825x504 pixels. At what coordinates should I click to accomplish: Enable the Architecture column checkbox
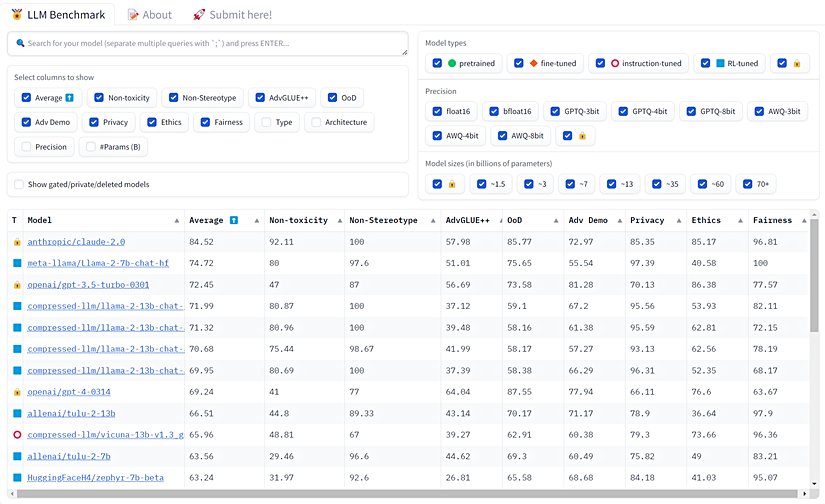316,123
